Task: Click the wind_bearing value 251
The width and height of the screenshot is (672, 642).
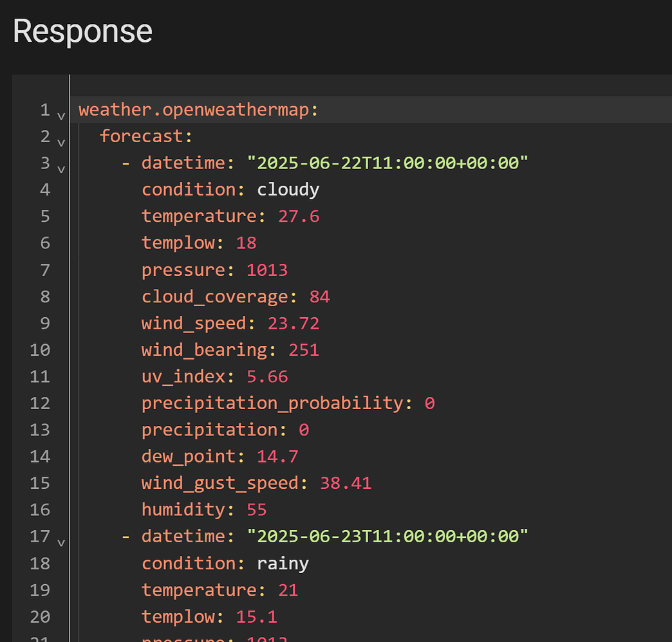Action: click(304, 350)
